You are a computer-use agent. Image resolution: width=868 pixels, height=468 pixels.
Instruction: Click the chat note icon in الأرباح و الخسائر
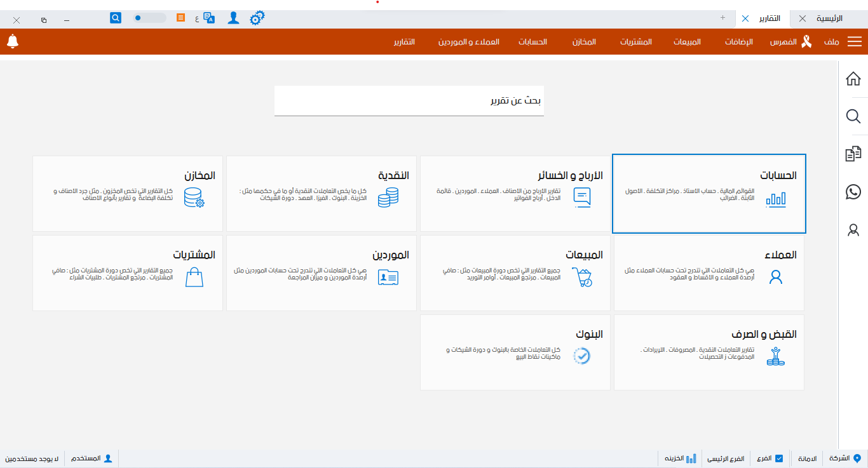(582, 197)
